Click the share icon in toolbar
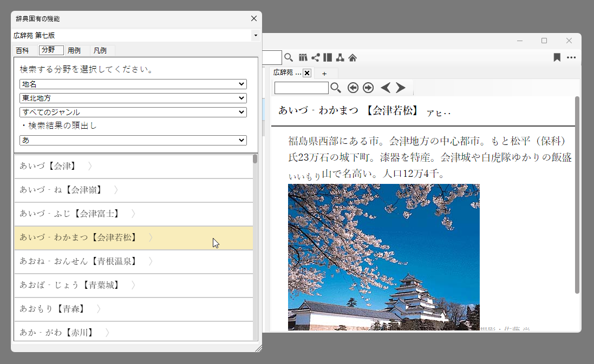 point(315,57)
